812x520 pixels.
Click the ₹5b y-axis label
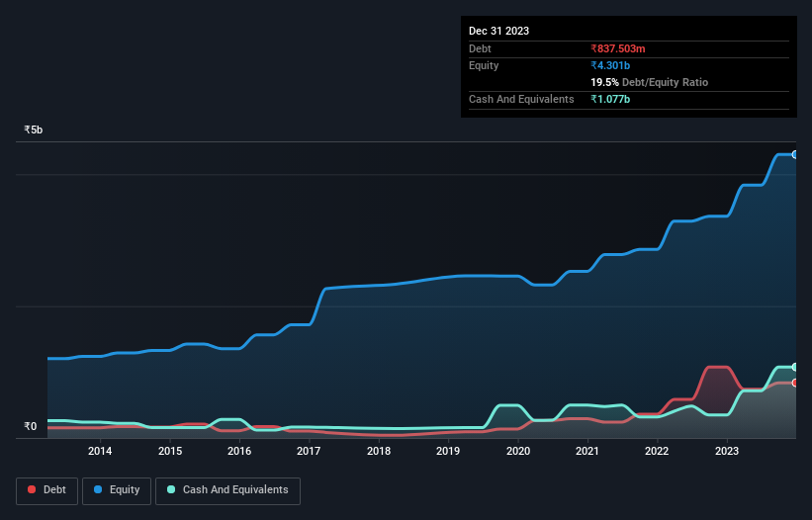(x=34, y=130)
